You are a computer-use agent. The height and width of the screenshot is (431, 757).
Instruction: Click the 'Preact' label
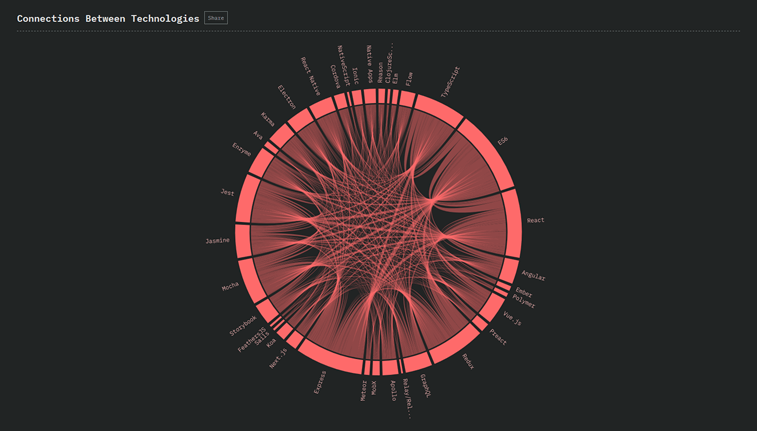(498, 337)
